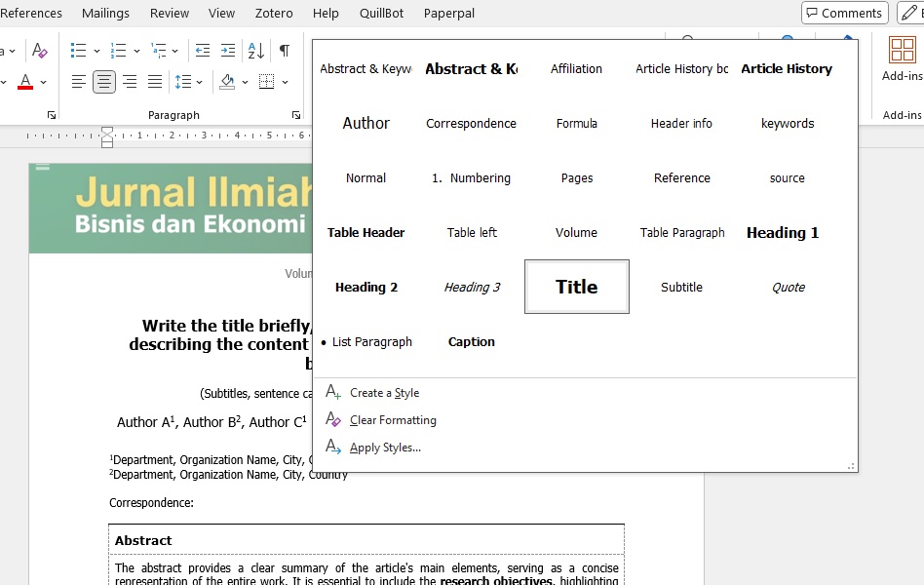
Task: Apply the Author style
Action: point(366,123)
